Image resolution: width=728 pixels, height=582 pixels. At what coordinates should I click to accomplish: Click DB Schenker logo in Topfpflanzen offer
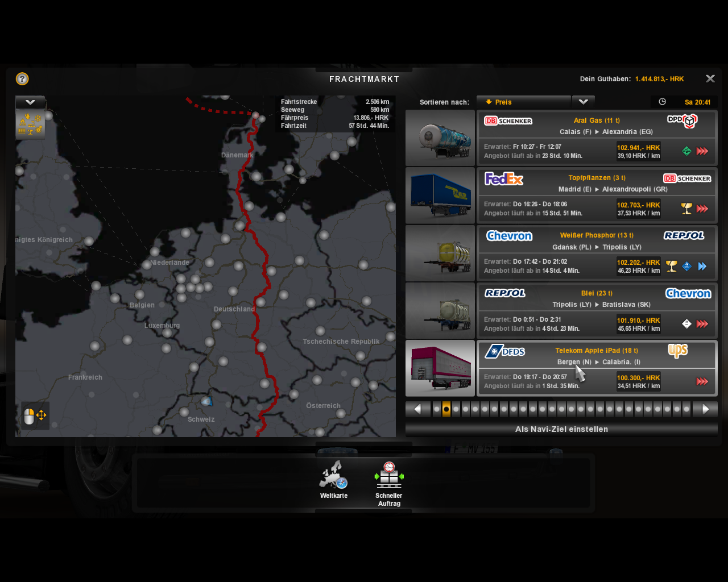click(x=687, y=178)
